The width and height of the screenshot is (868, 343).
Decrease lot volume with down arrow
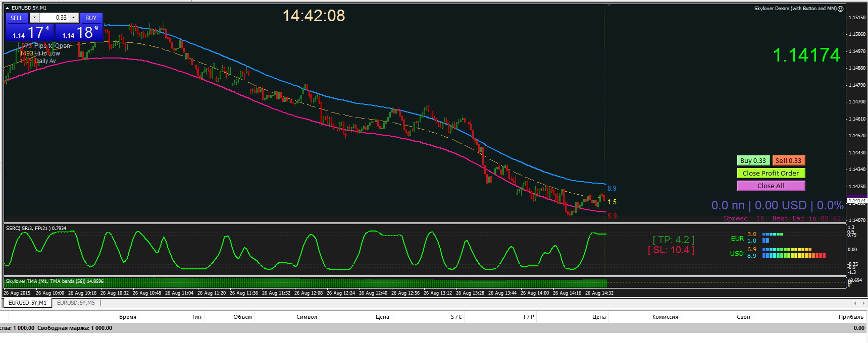34,18
